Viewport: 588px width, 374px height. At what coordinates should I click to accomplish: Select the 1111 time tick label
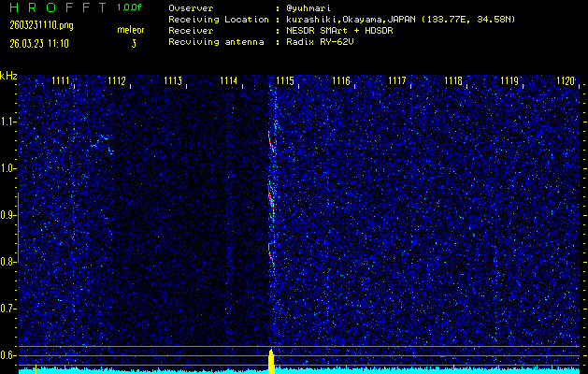click(x=61, y=81)
